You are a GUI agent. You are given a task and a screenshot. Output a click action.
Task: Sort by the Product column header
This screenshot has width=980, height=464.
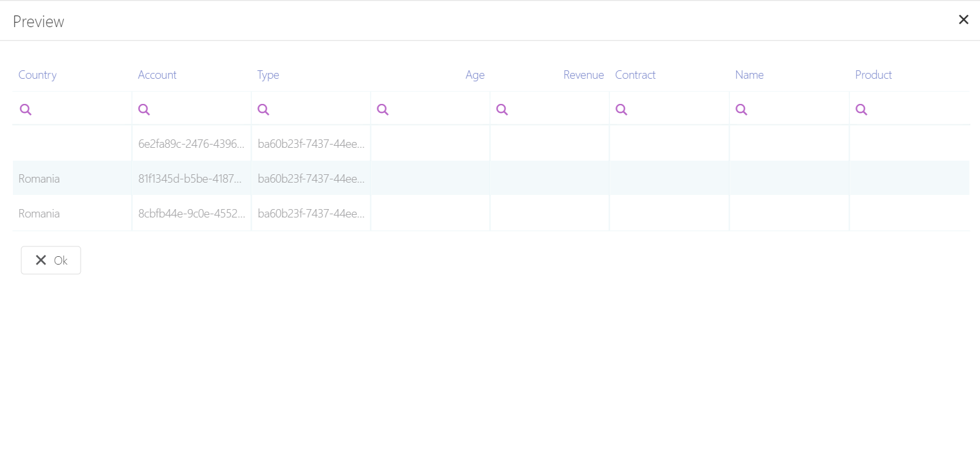(x=873, y=75)
